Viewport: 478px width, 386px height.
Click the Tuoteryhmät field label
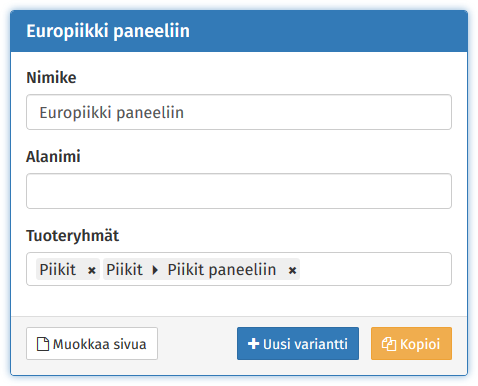(x=73, y=236)
